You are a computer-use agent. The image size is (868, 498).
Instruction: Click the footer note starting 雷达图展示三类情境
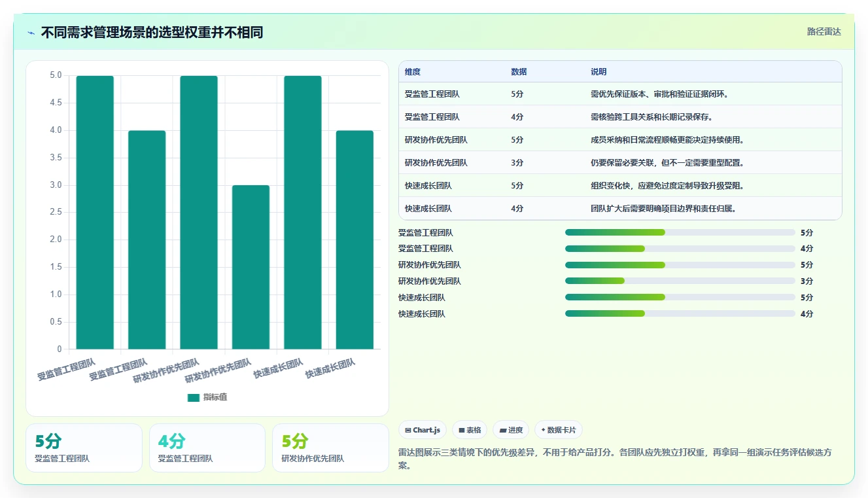click(615, 459)
